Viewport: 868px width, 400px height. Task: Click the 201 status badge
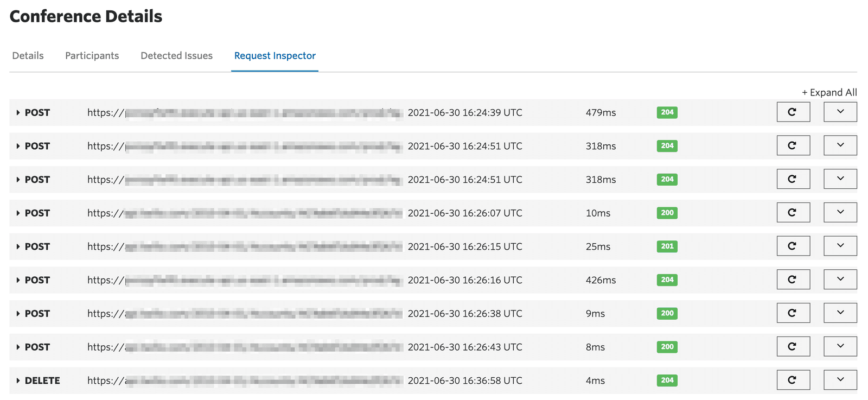[x=667, y=246]
